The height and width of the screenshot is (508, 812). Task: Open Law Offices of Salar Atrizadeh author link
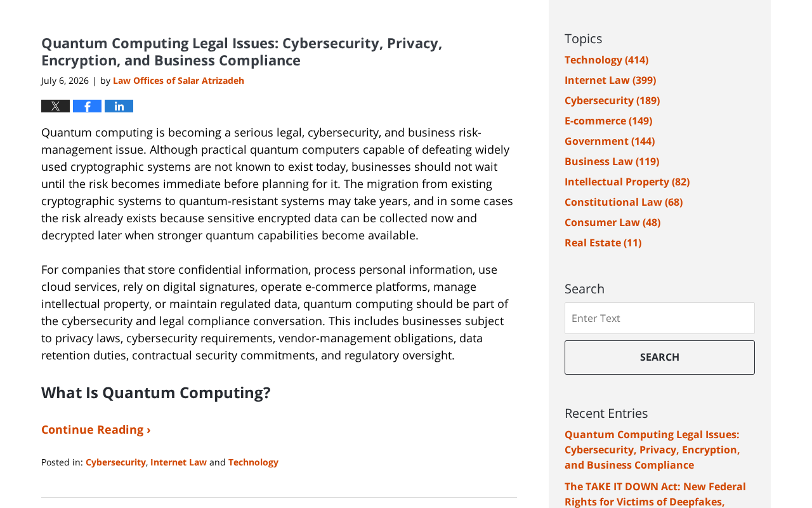178,81
